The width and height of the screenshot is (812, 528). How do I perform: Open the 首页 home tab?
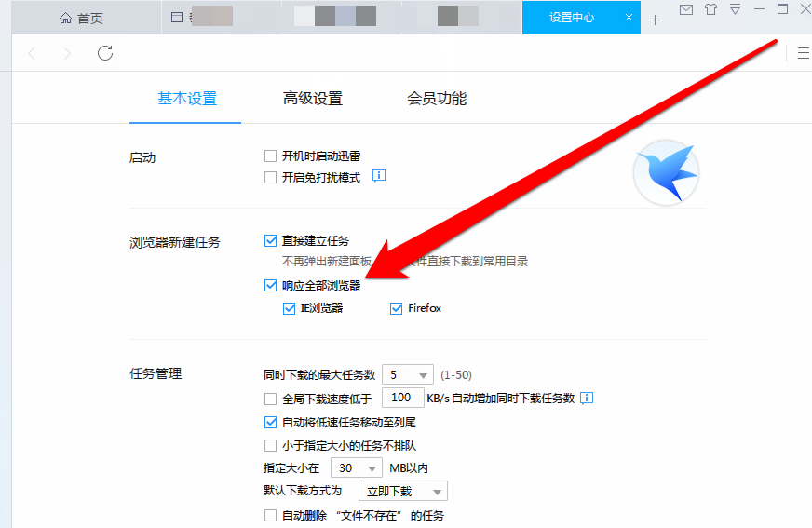81,18
